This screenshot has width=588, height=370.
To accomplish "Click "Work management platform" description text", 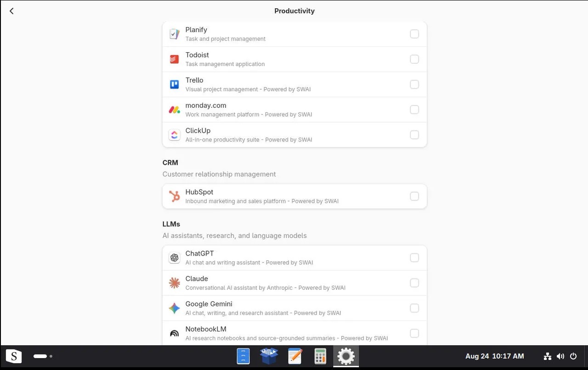I will tap(222, 115).
